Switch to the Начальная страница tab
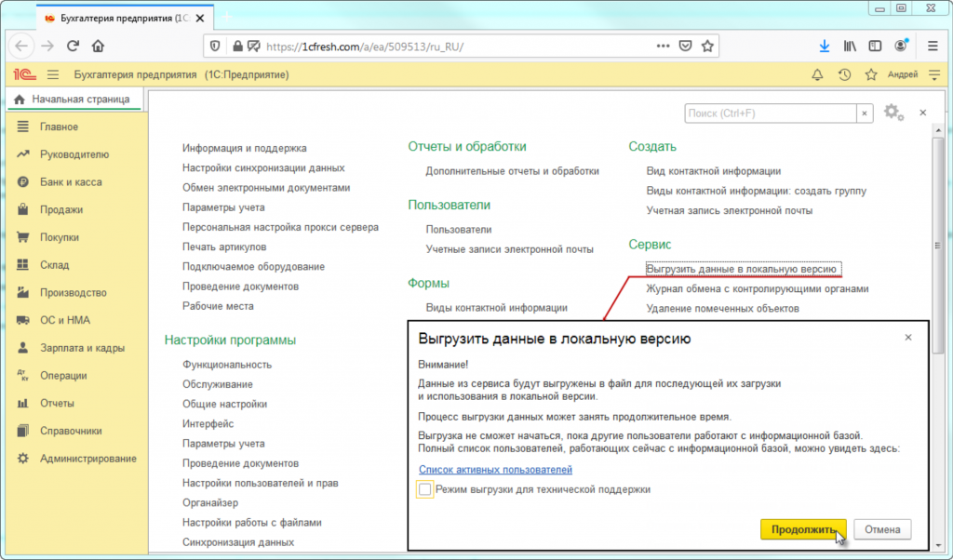Image resolution: width=953 pixels, height=560 pixels. point(74,100)
